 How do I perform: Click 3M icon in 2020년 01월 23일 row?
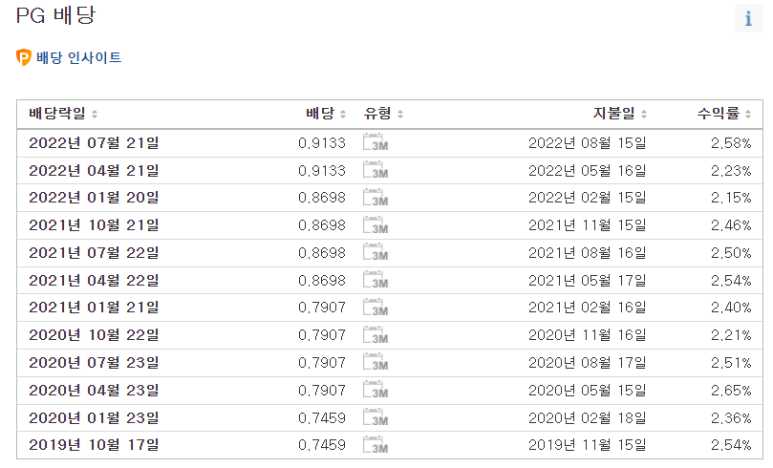pyautogui.click(x=375, y=417)
